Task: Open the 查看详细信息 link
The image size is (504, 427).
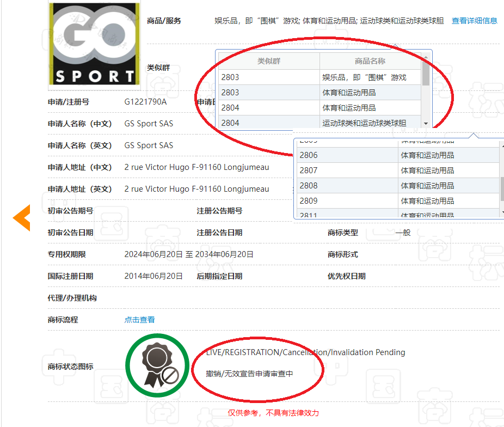Action: click(x=474, y=21)
